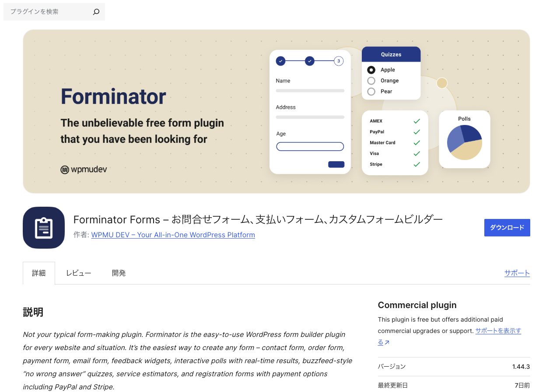Click the バージョン label
The image size is (560, 392).
click(392, 367)
